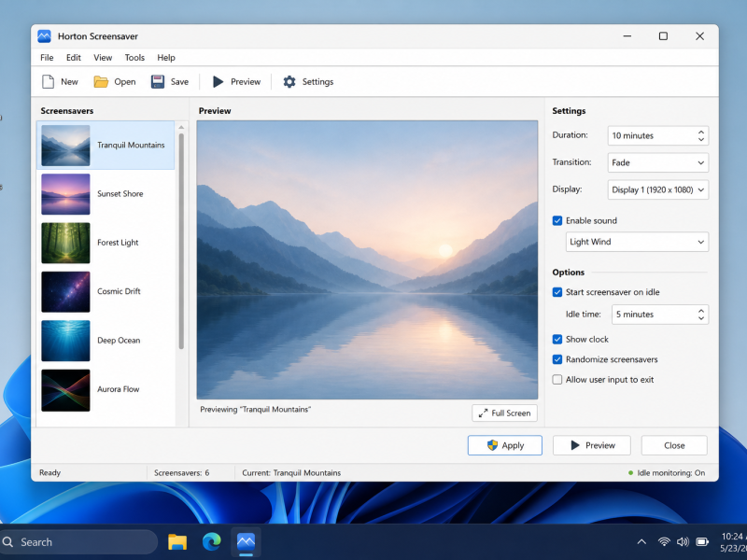Click the Horton Screensaver title bar app icon
Viewport: 747px width, 560px height.
[44, 36]
